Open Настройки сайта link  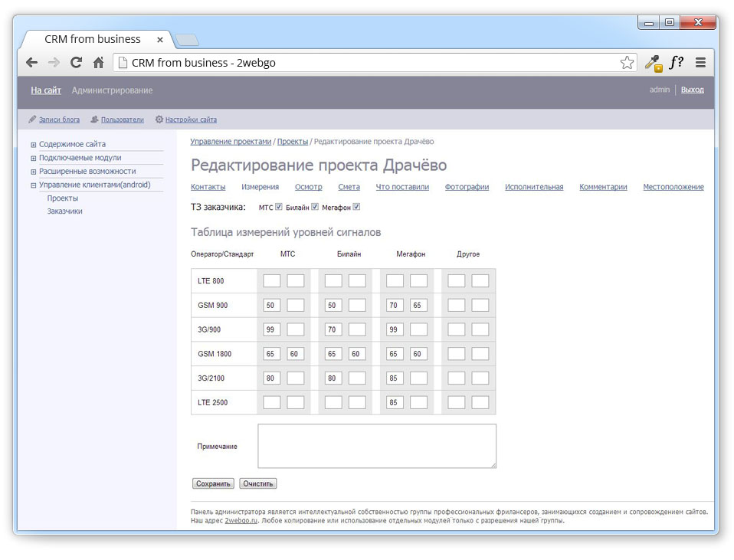pos(191,120)
